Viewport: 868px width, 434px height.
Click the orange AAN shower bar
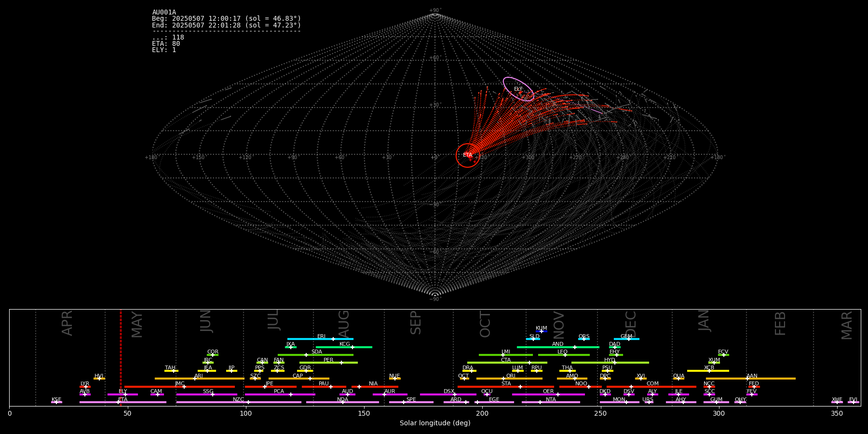751,379
